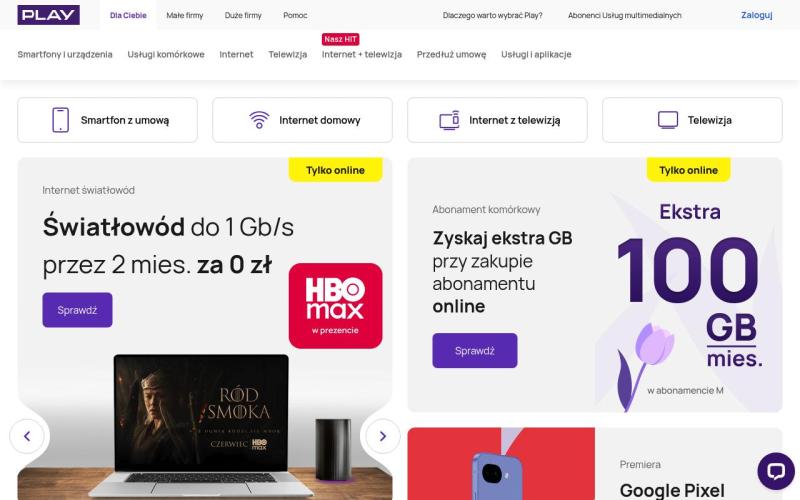This screenshot has height=500, width=800.
Task: Click the Wi-Fi icon in Internet domowy
Action: pyautogui.click(x=259, y=120)
